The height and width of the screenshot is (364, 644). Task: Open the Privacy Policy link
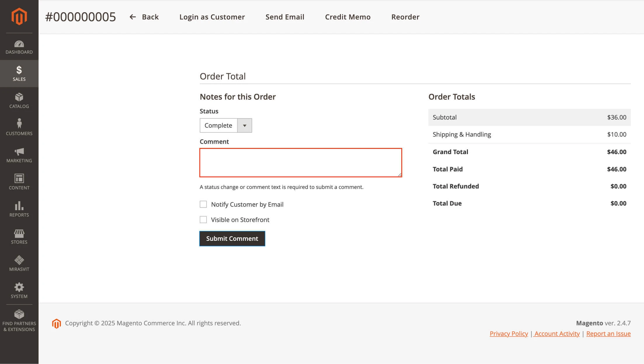tap(508, 333)
